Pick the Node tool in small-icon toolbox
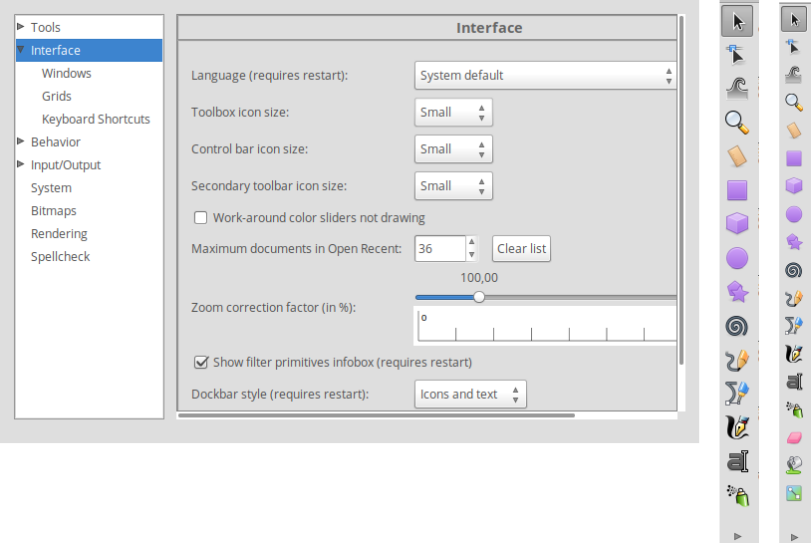Screen dimensions: 811x543 tap(793, 47)
